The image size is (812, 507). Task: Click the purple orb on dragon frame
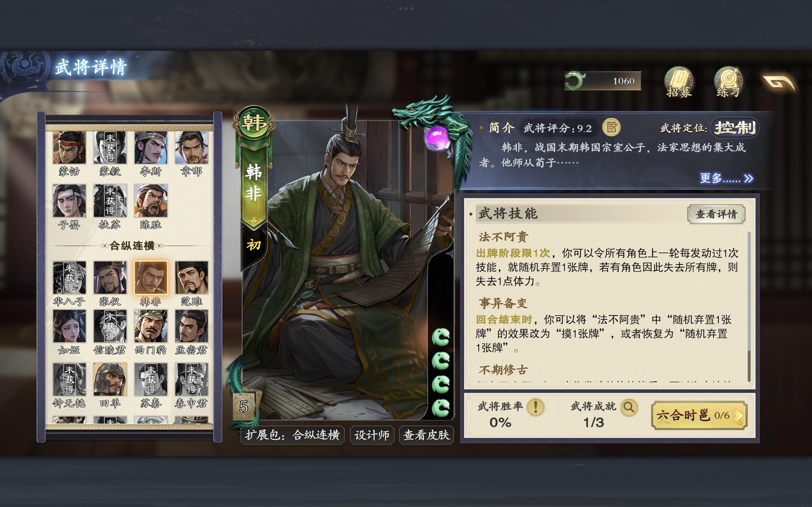click(437, 138)
